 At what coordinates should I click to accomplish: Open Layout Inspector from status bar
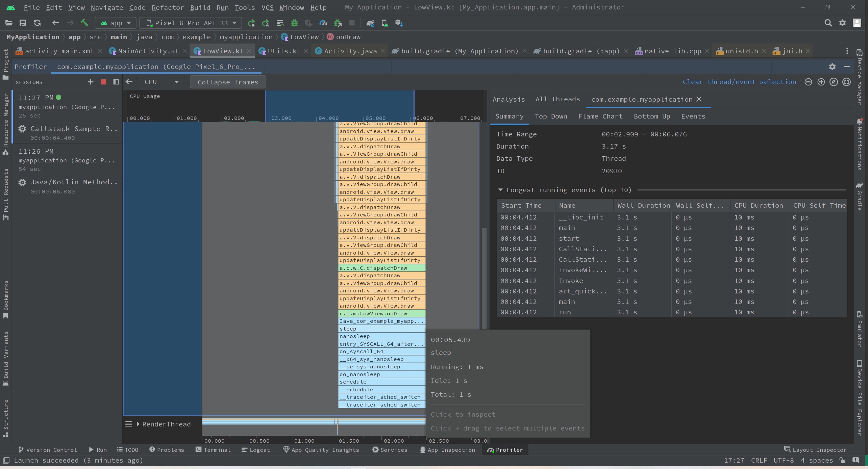coord(815,450)
